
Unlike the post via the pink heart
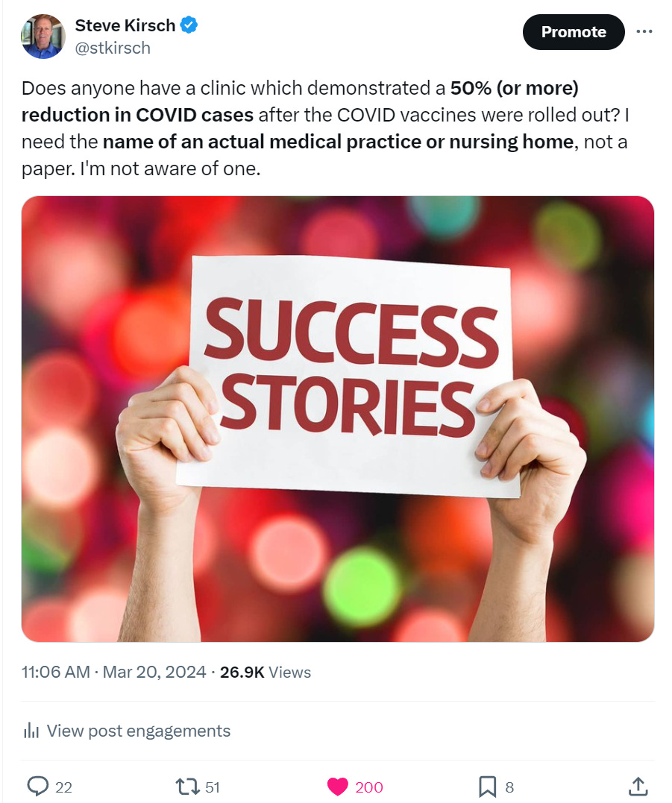click(x=338, y=786)
